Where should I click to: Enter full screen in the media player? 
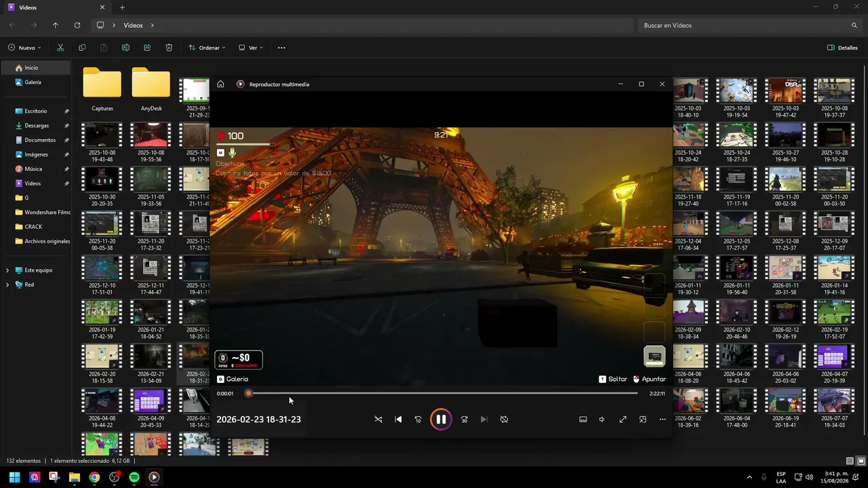point(623,420)
